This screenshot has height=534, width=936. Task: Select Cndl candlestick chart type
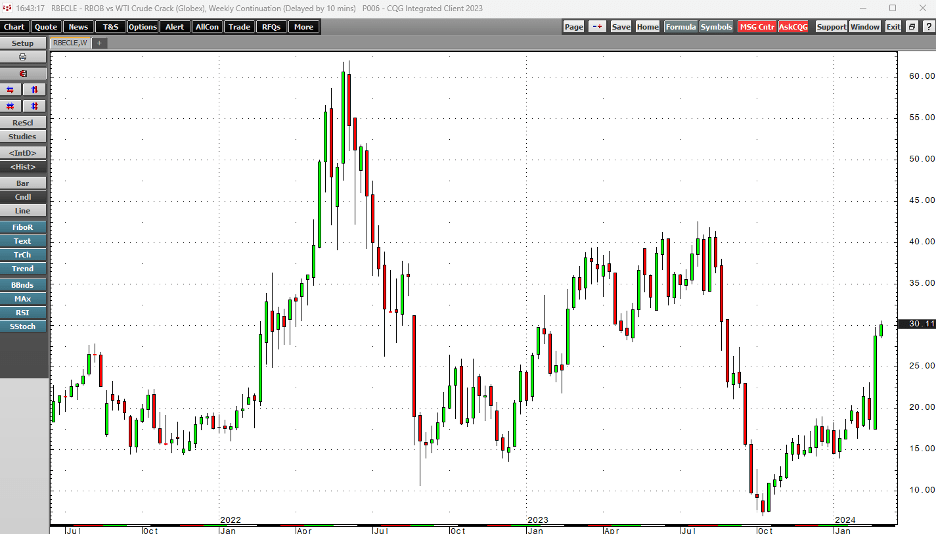(23, 197)
